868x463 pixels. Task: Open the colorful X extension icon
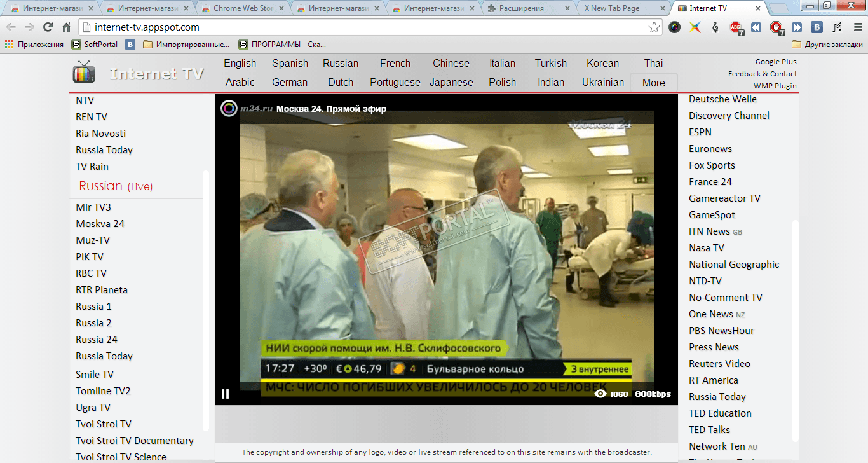[x=695, y=27]
